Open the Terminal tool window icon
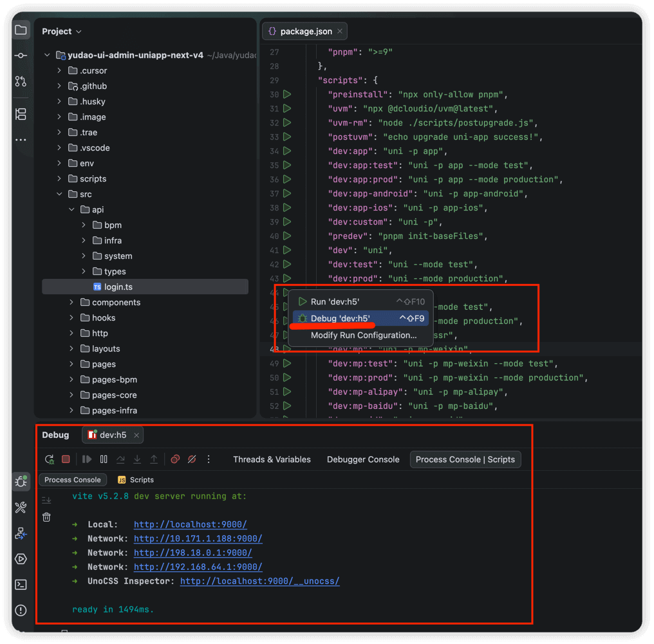 (20, 584)
